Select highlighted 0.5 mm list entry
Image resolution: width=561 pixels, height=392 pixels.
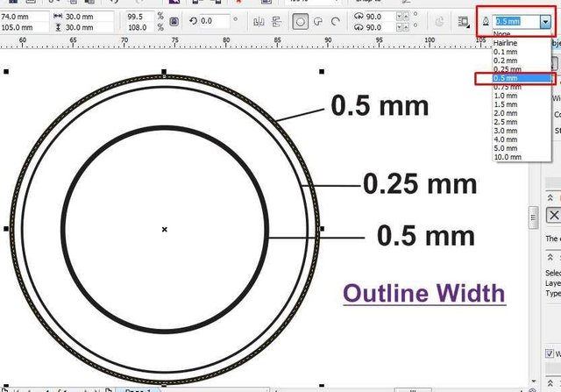(x=521, y=78)
